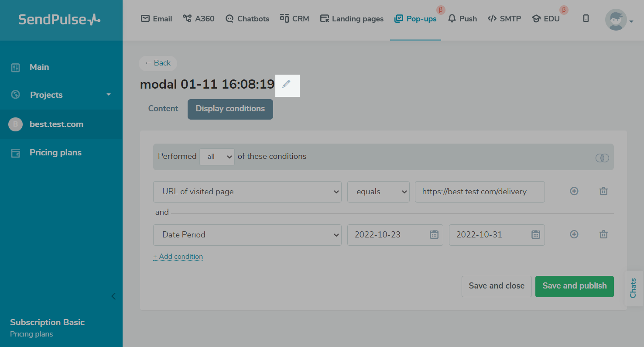Open the Chatbots section in top menu
This screenshot has width=644, height=347.
(247, 19)
